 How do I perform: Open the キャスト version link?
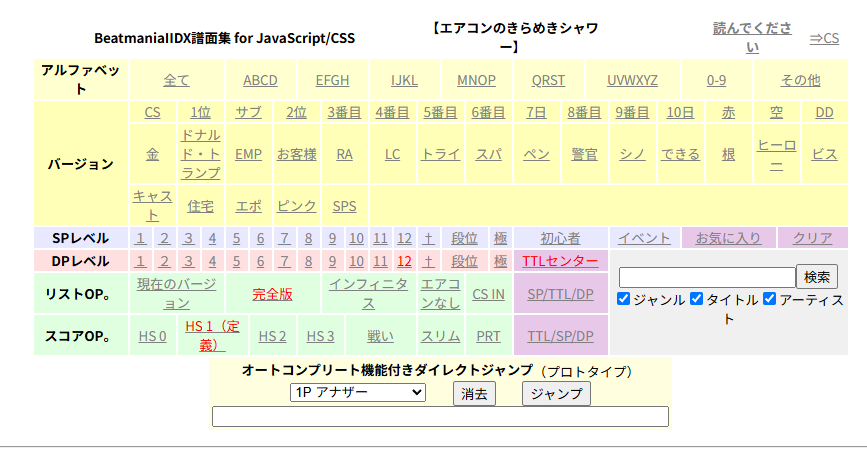point(152,206)
